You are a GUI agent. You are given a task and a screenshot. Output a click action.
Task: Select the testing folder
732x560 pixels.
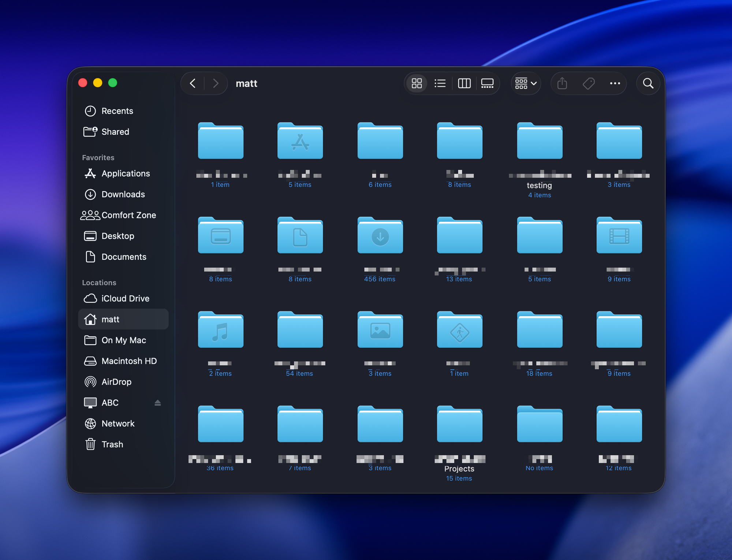click(x=539, y=142)
